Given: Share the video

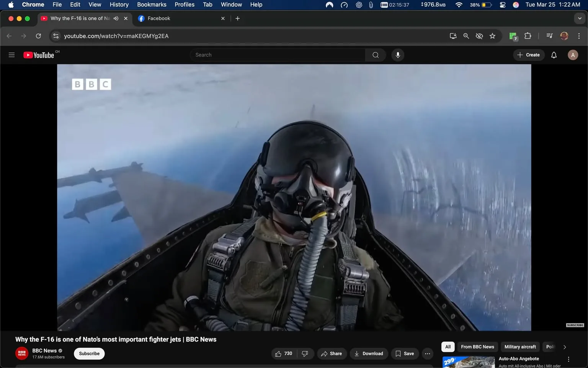Looking at the screenshot, I should tap(332, 353).
